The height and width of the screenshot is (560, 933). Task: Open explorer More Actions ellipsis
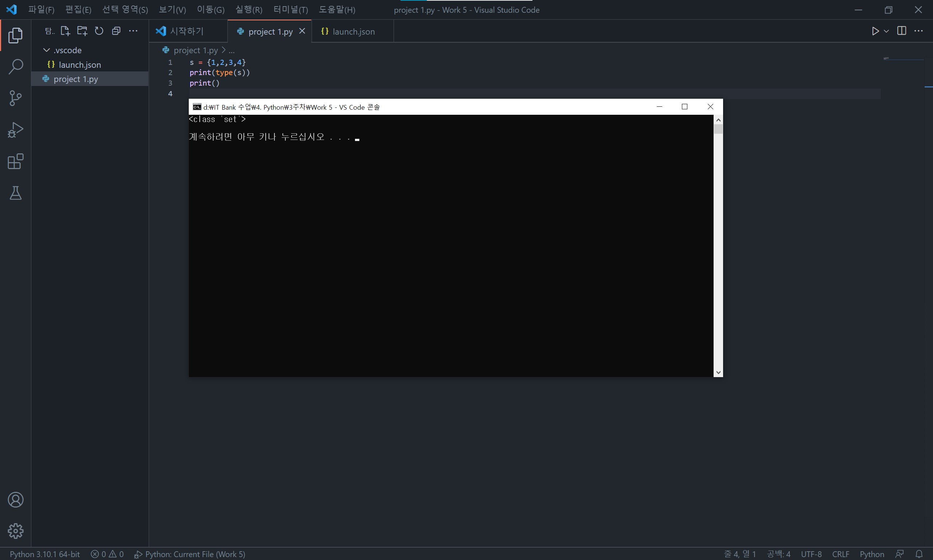tap(133, 31)
